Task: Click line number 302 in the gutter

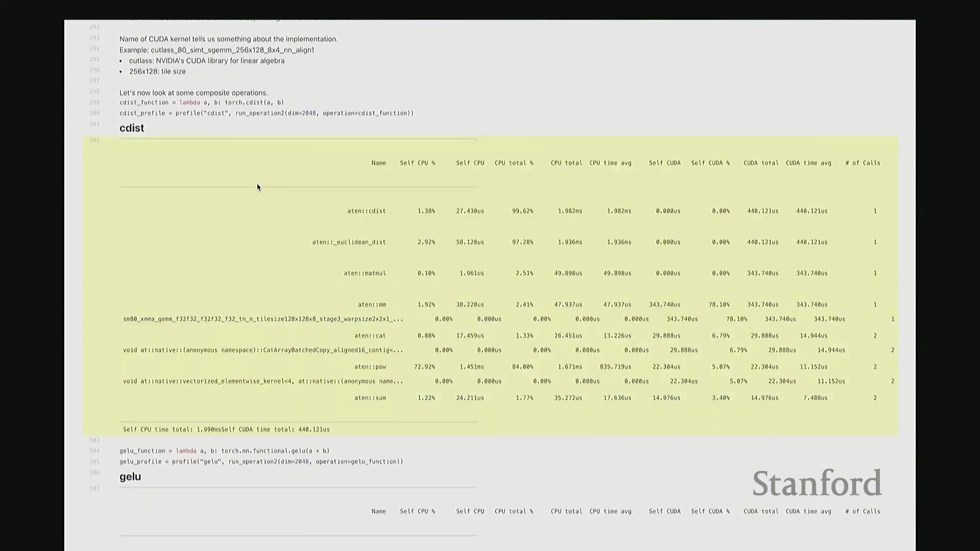Action: coord(94,140)
